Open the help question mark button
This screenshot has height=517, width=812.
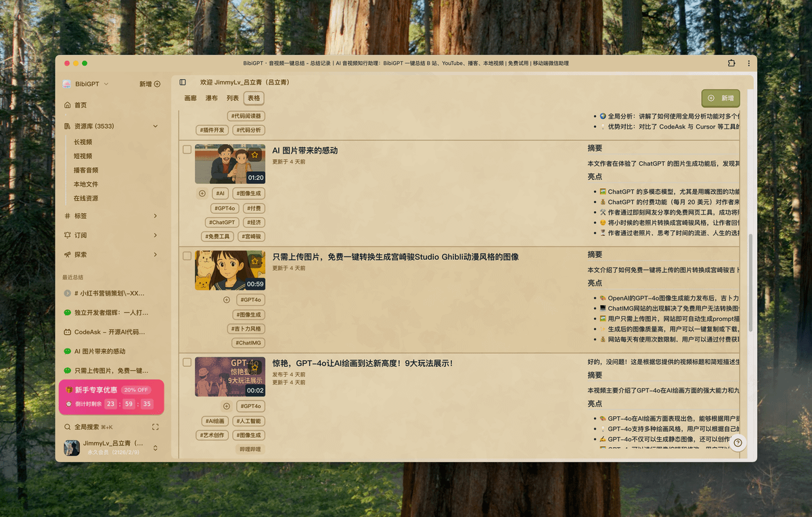(738, 443)
